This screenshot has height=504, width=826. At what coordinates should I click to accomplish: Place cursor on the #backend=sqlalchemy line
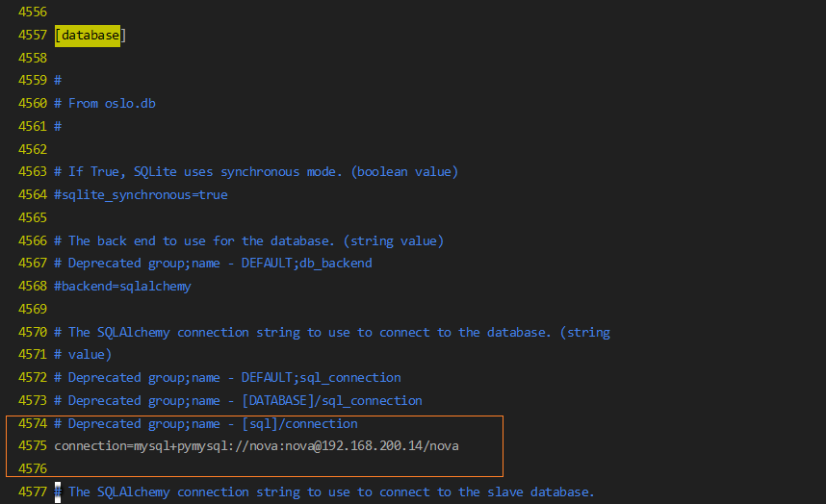(122, 286)
